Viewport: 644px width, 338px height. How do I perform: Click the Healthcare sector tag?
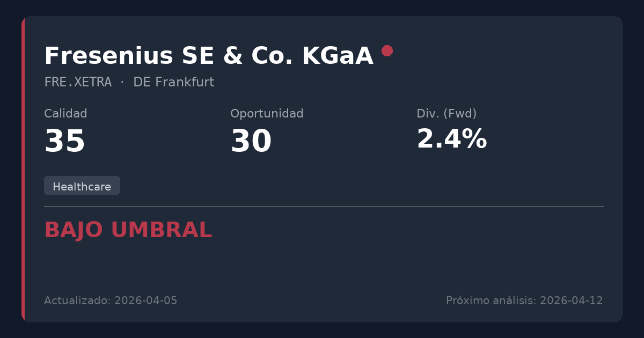point(82,186)
